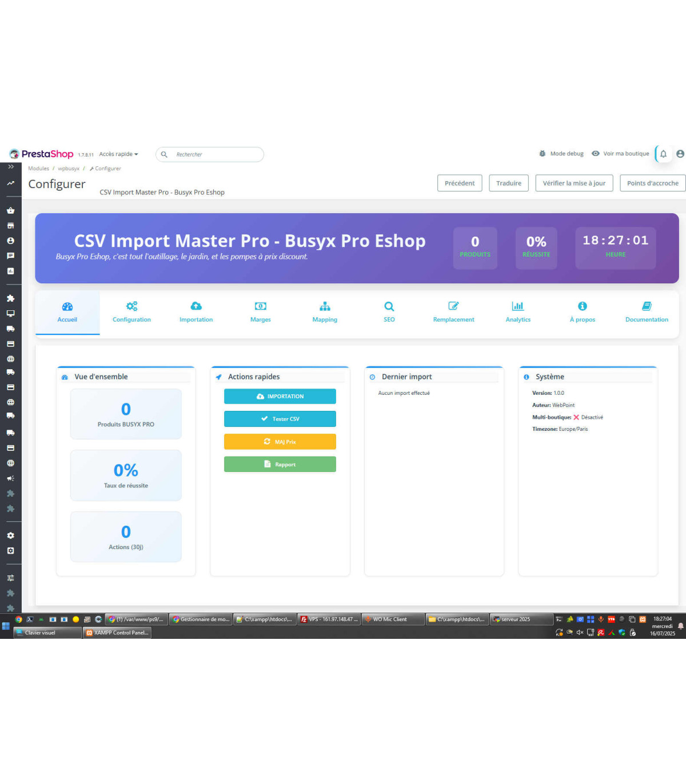Go to the Marges tab
686x784 pixels.
click(260, 312)
